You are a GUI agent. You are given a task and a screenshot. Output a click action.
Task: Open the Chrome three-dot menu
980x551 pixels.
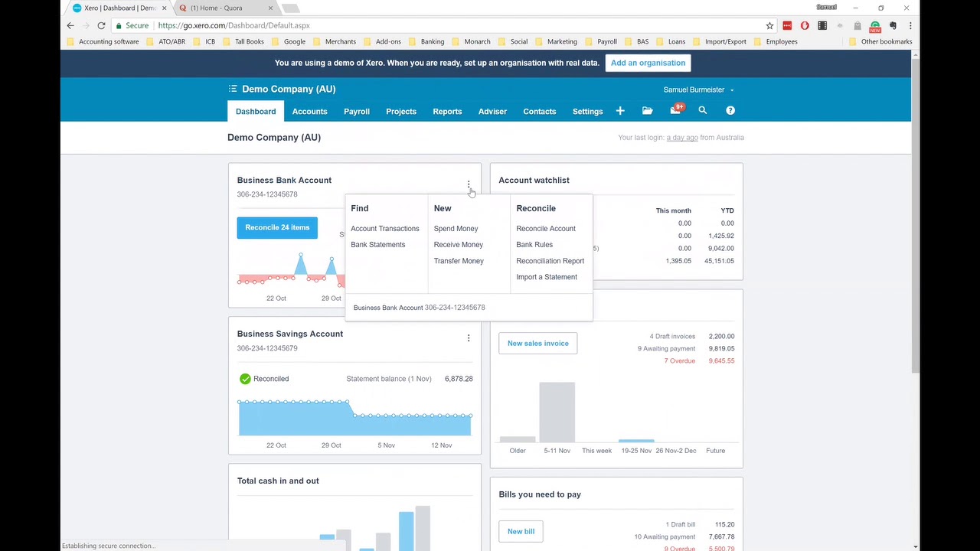(910, 25)
